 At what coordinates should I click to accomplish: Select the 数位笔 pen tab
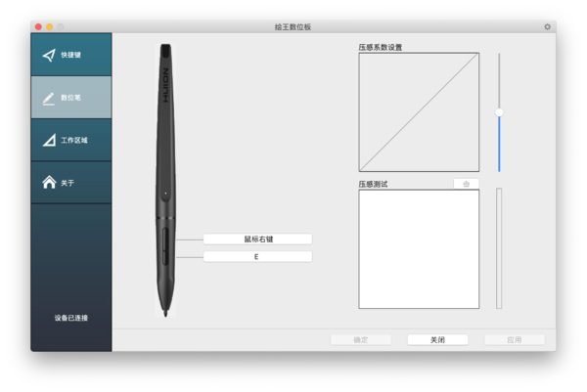71,97
